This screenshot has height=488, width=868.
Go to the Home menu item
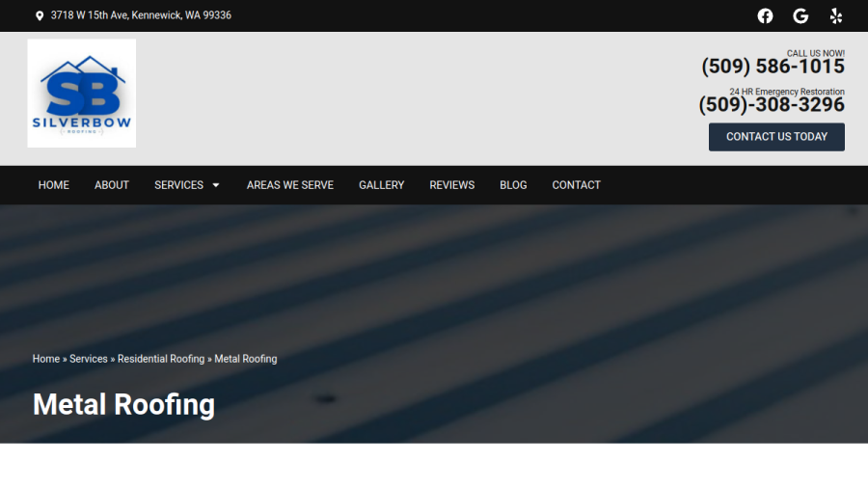pyautogui.click(x=54, y=185)
